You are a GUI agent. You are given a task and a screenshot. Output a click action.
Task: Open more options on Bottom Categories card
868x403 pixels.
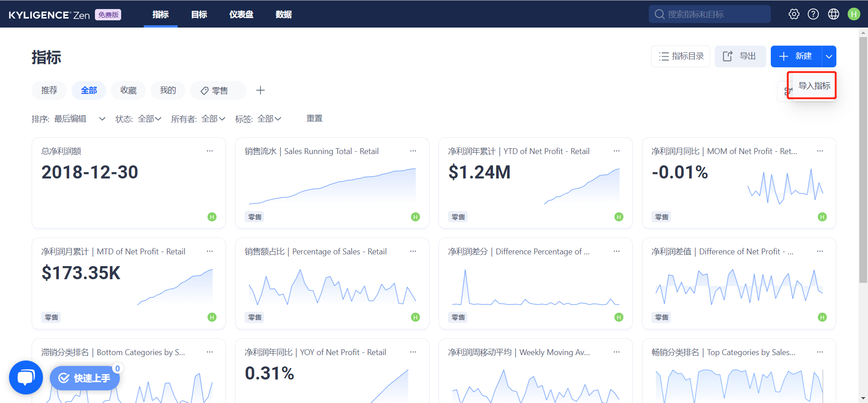210,352
